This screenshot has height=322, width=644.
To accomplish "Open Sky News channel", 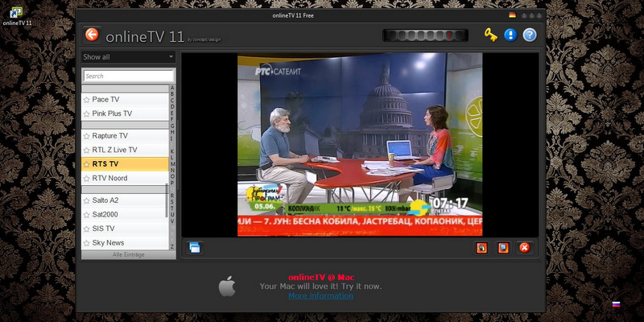I will 125,243.
